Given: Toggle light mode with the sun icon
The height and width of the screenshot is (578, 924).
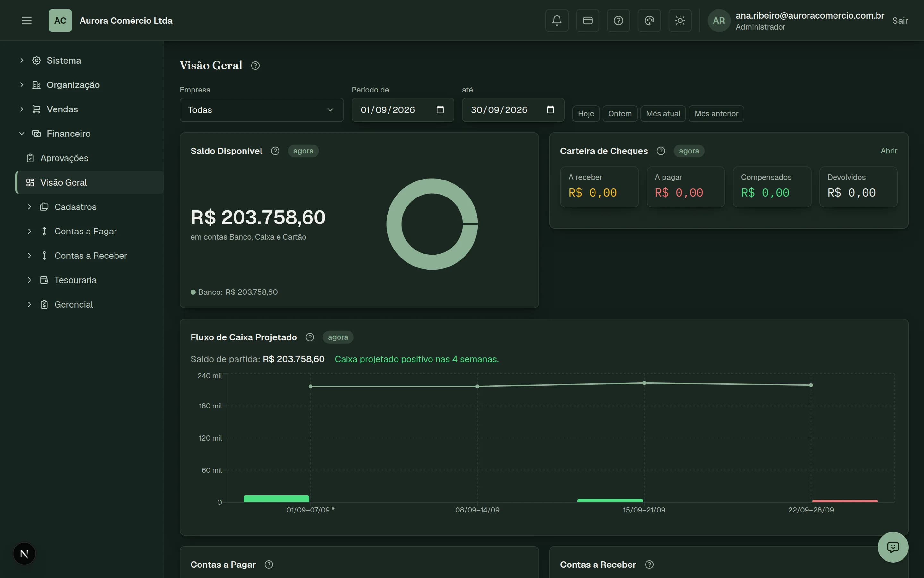Looking at the screenshot, I should pyautogui.click(x=680, y=21).
